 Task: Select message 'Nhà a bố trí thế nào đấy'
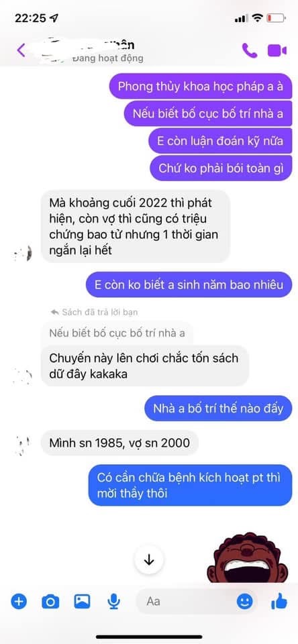point(218,409)
